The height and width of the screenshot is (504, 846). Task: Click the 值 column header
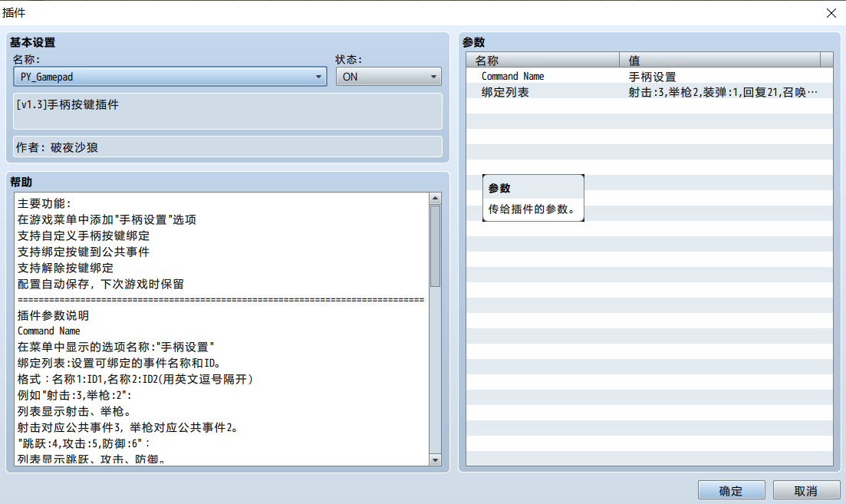(x=719, y=60)
